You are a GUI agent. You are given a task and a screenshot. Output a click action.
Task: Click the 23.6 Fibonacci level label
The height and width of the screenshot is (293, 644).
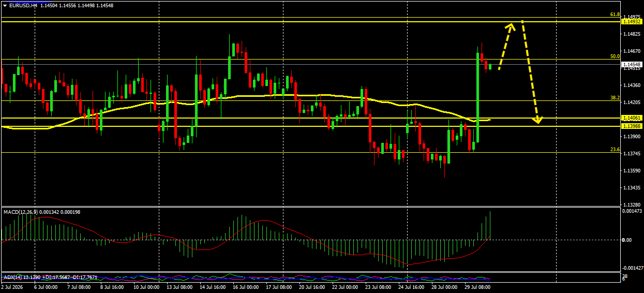point(615,149)
